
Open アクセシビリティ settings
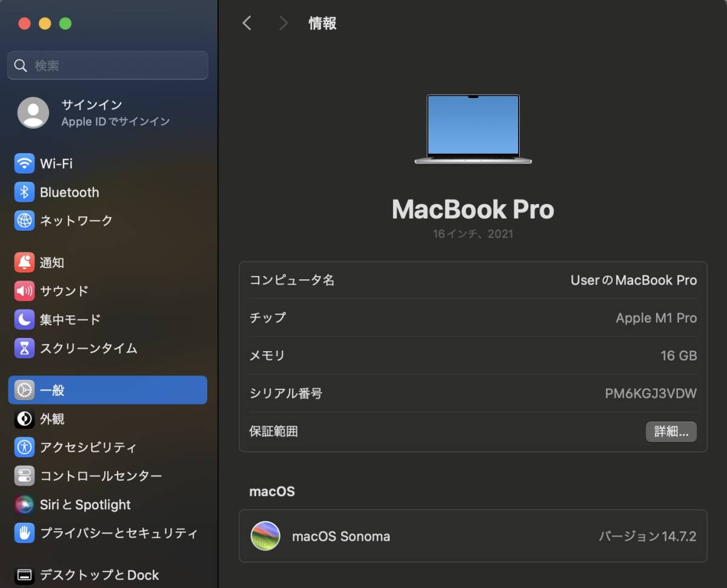point(107,448)
